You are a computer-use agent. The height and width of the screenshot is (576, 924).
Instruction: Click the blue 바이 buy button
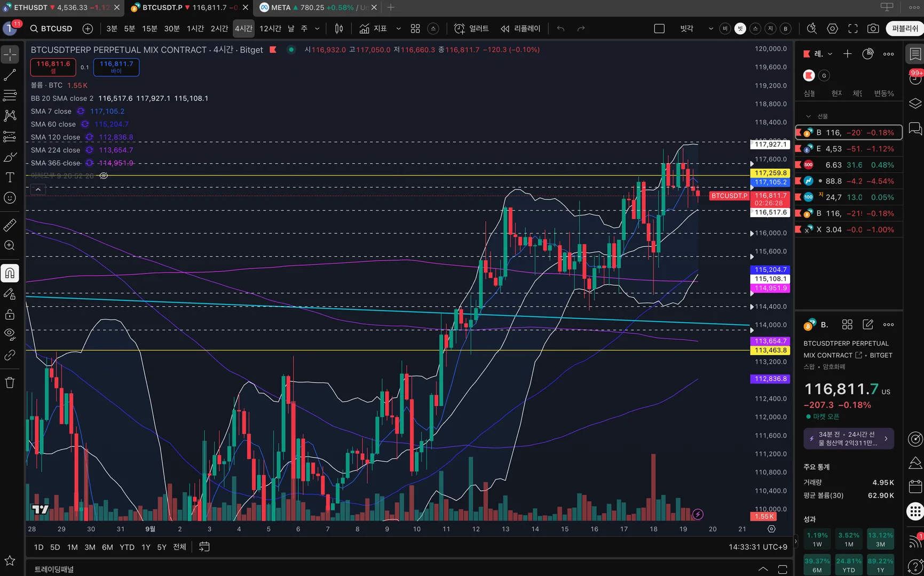(x=116, y=67)
